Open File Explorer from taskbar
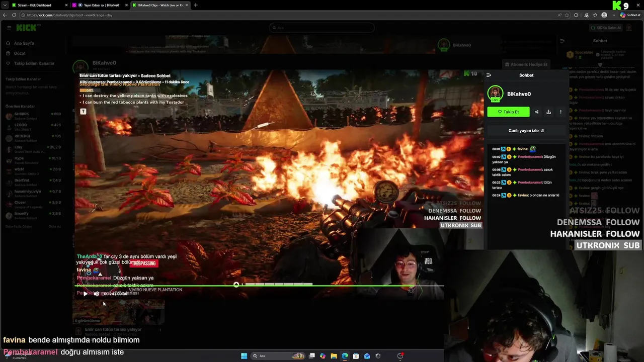Viewport: 644px width, 362px height. coord(334,356)
